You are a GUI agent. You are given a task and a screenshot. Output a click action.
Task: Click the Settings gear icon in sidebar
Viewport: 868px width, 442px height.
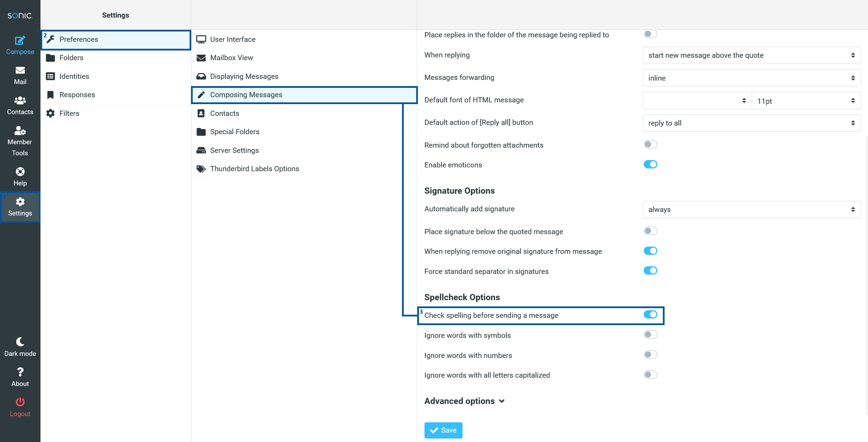pos(20,202)
